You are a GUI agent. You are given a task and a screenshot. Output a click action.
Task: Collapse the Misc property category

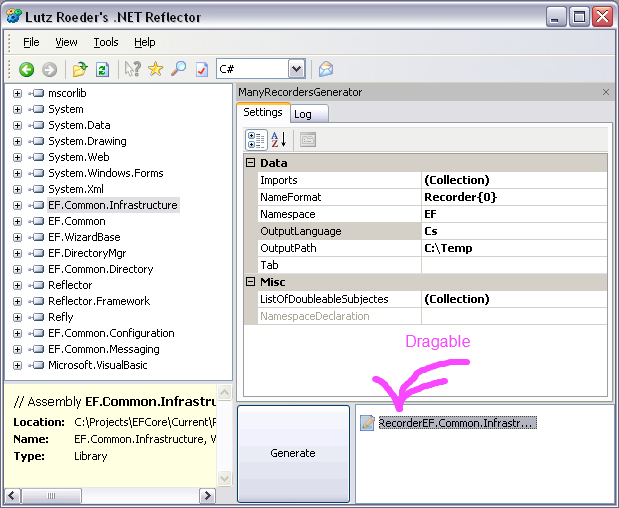tap(251, 282)
